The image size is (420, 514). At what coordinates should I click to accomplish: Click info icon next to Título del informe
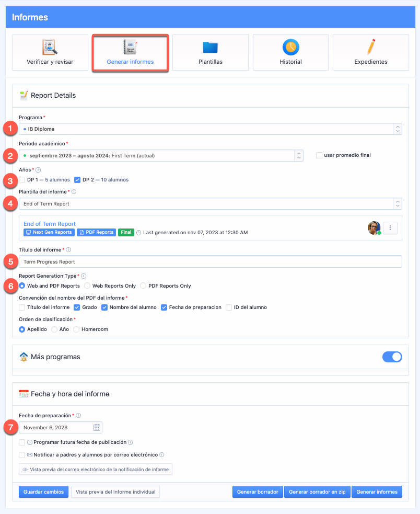[x=69, y=250]
